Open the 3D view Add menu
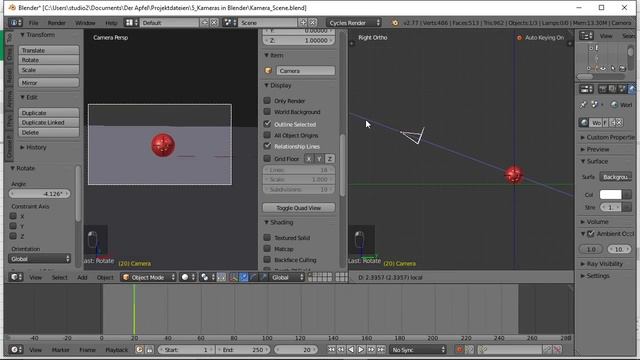 (x=82, y=277)
